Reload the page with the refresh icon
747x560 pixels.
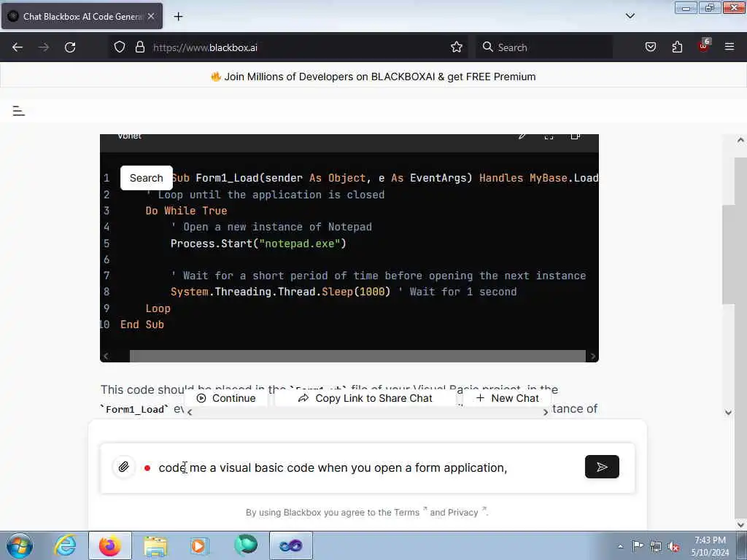click(70, 47)
